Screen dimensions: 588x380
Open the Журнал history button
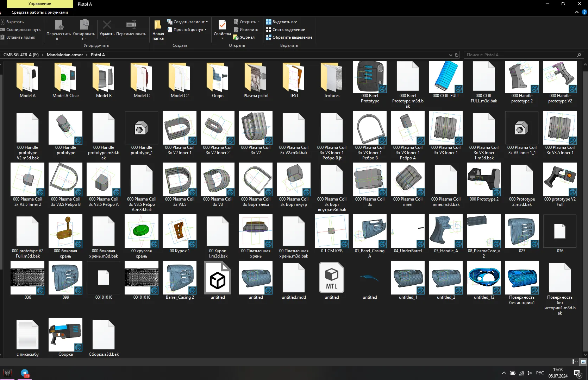(x=244, y=37)
